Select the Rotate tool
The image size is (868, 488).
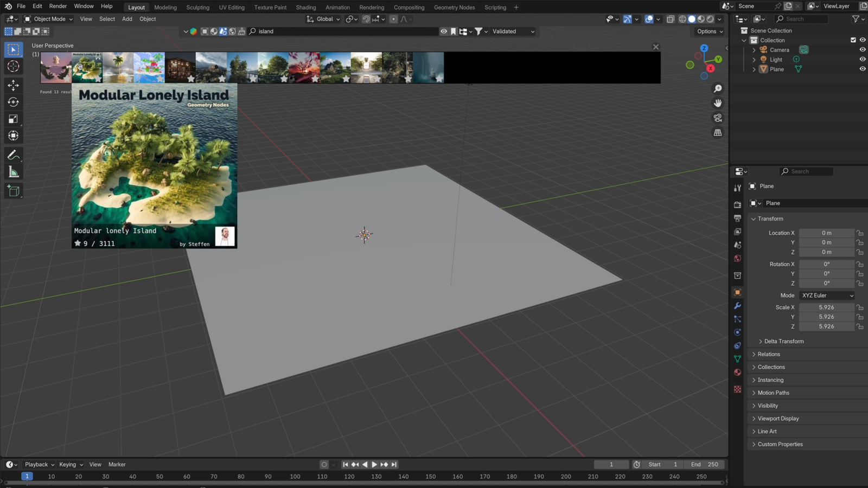coord(13,102)
